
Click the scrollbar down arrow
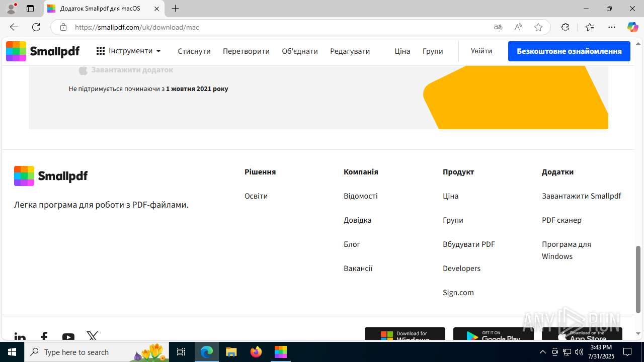(x=638, y=333)
